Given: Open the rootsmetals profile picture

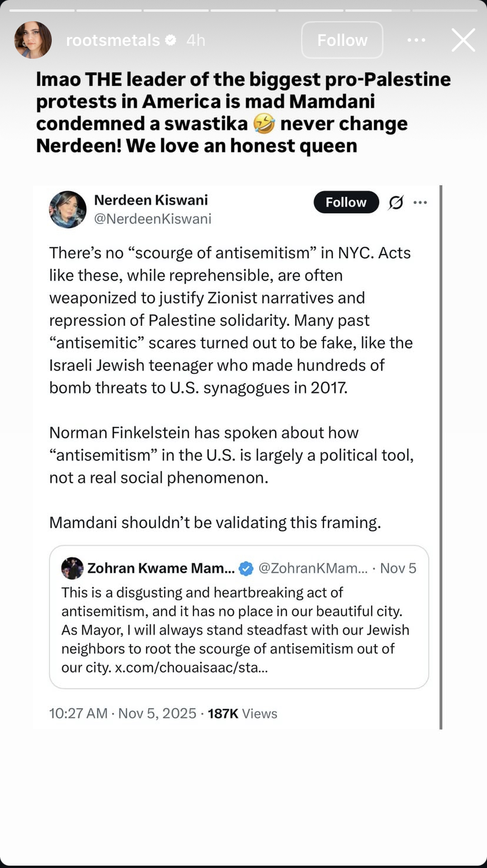Looking at the screenshot, I should pyautogui.click(x=33, y=40).
